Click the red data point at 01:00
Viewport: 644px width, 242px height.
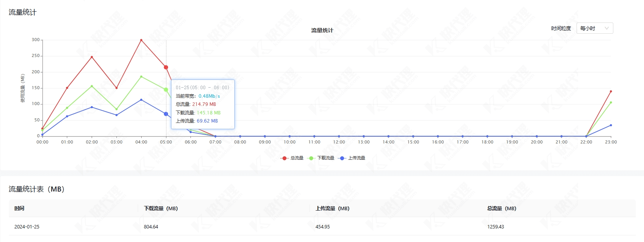click(67, 88)
